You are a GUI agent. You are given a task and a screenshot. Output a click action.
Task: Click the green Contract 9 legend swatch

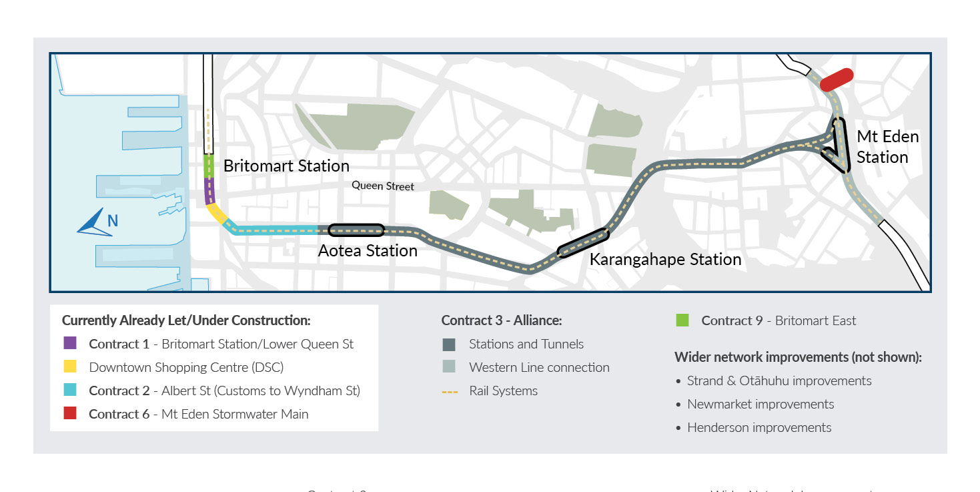[x=682, y=320]
